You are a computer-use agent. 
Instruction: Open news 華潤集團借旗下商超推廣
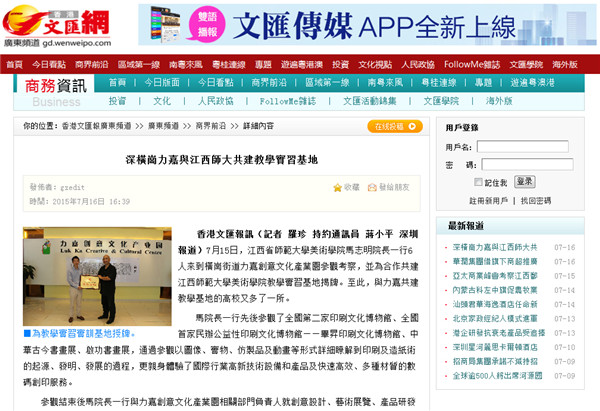click(495, 261)
